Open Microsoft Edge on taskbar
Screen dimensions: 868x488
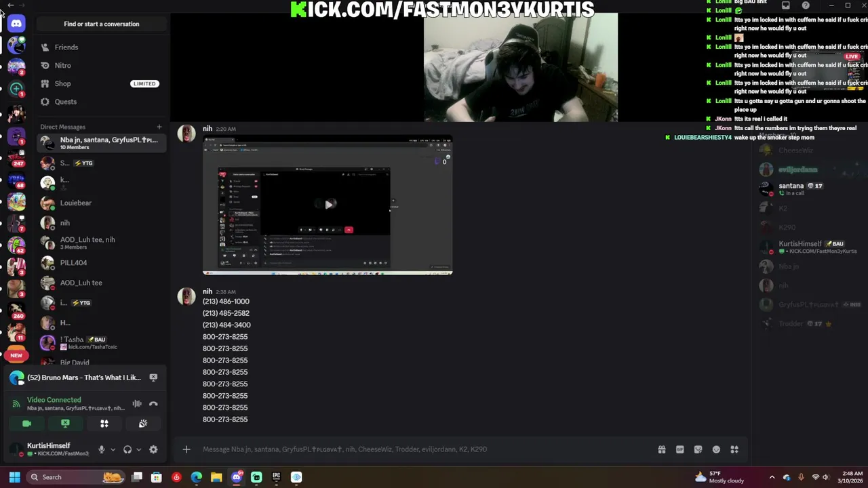(197, 477)
